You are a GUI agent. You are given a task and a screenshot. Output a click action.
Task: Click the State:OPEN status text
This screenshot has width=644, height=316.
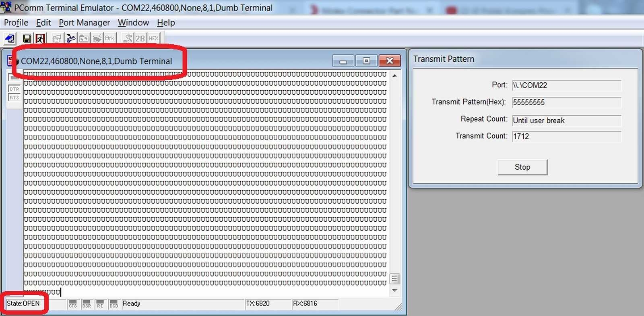(x=23, y=304)
